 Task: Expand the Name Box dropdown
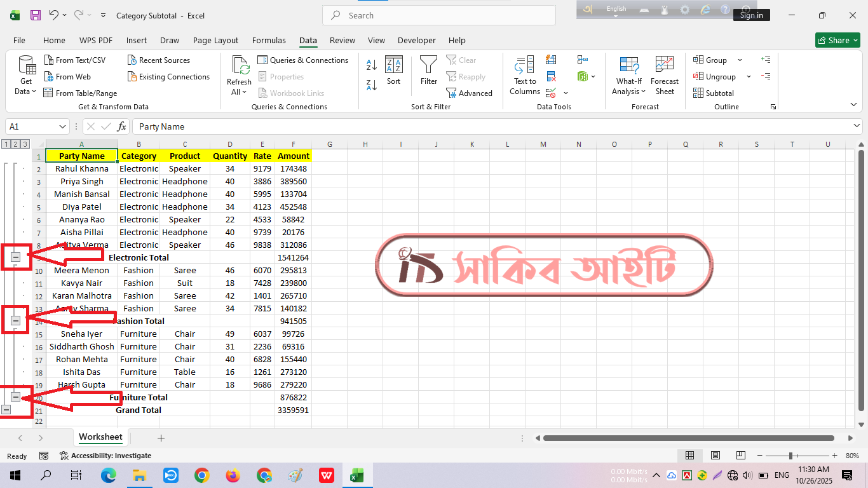[62, 126]
